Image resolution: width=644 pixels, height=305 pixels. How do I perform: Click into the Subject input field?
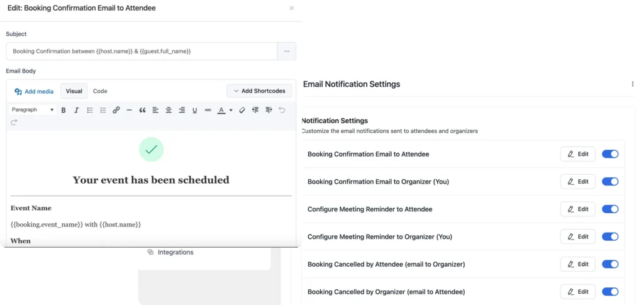click(x=142, y=52)
